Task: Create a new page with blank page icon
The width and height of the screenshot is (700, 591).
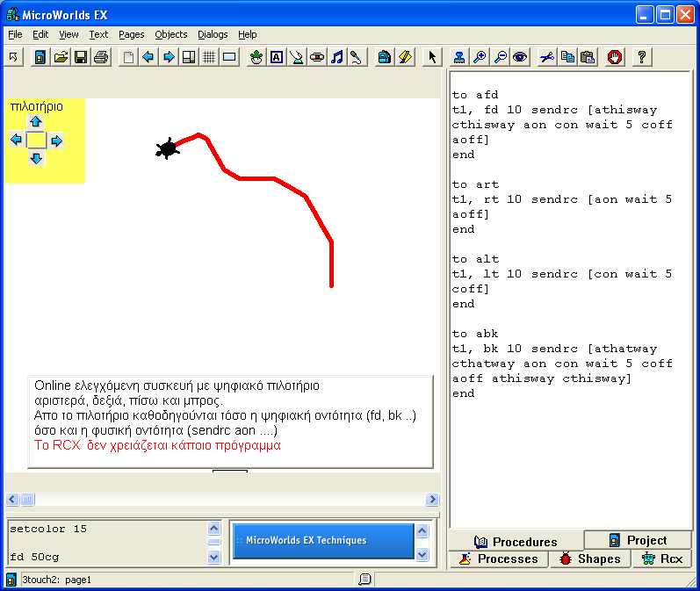Action: tap(128, 57)
